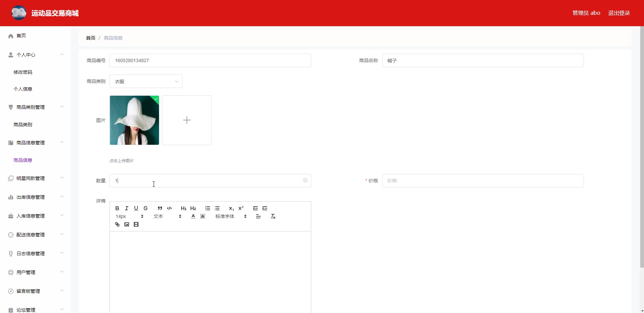Insert an image in the editor
Screen dimensions: 644x313
(127, 224)
